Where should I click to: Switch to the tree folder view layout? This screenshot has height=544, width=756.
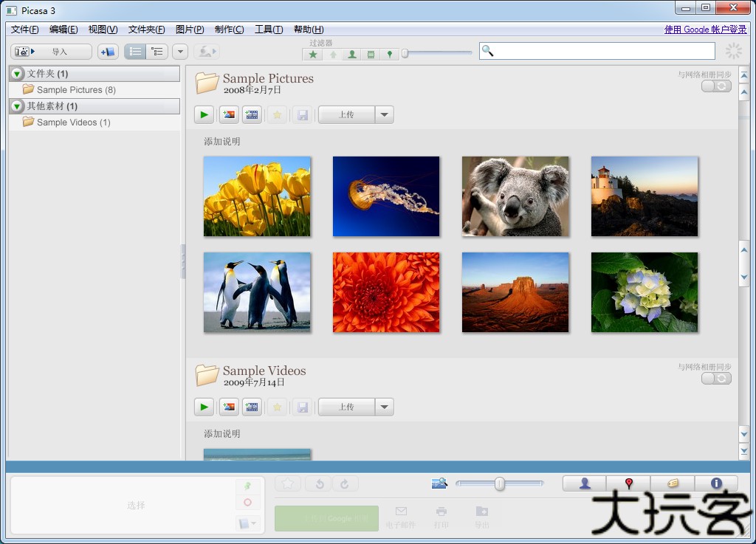pyautogui.click(x=156, y=51)
